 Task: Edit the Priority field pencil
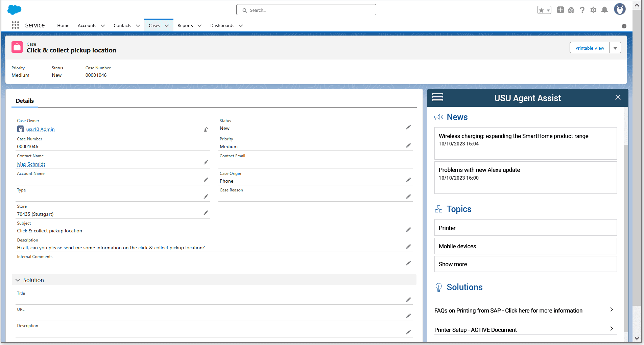pos(408,145)
